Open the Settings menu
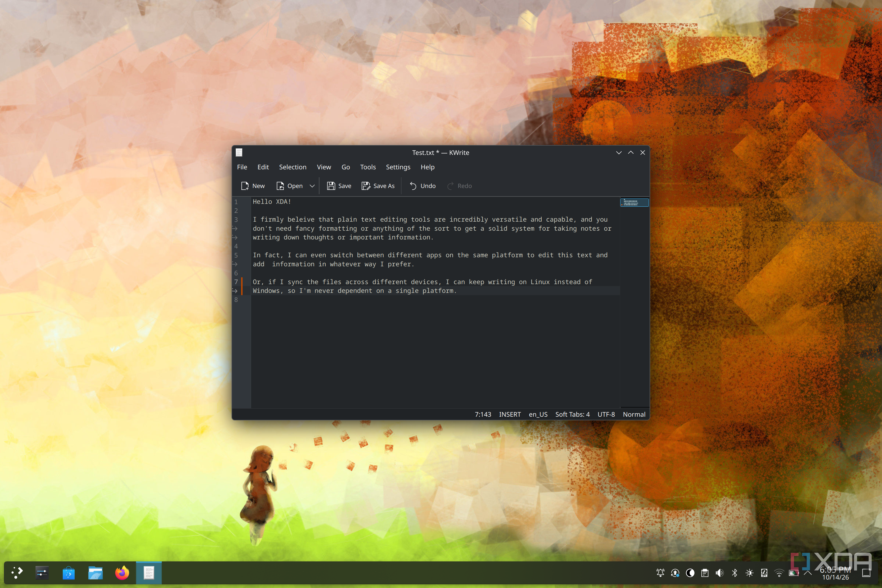This screenshot has height=588, width=882. coord(398,167)
